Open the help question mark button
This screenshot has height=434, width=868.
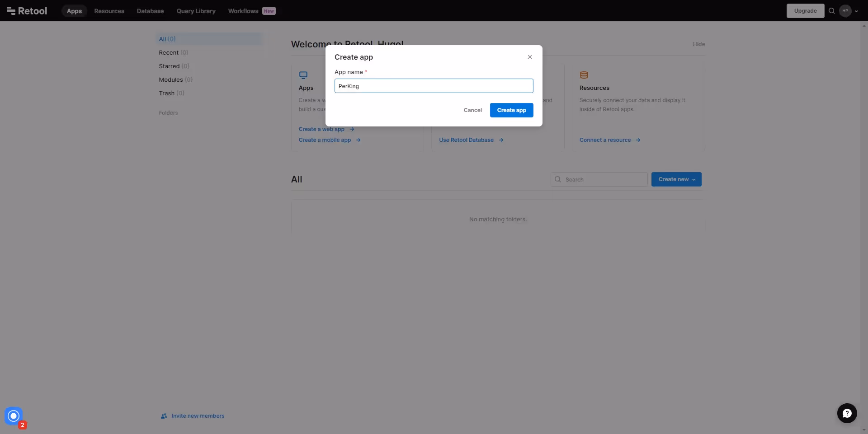coord(847,413)
